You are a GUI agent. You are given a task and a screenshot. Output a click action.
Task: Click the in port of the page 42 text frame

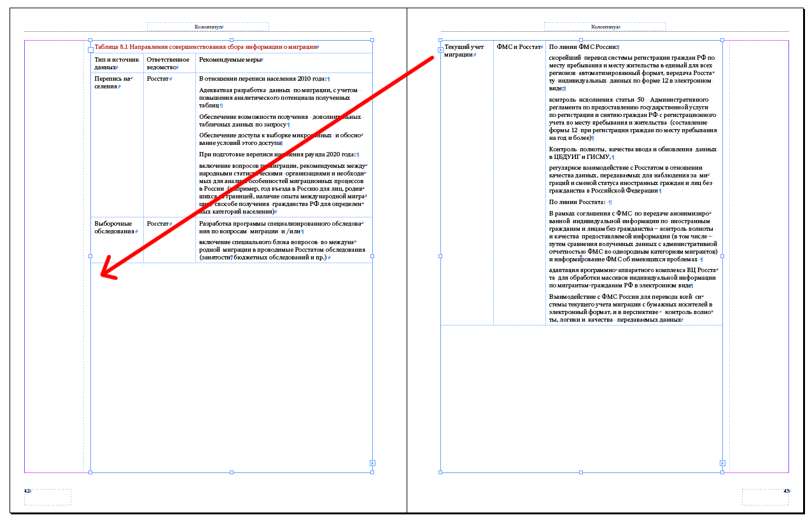point(90,50)
